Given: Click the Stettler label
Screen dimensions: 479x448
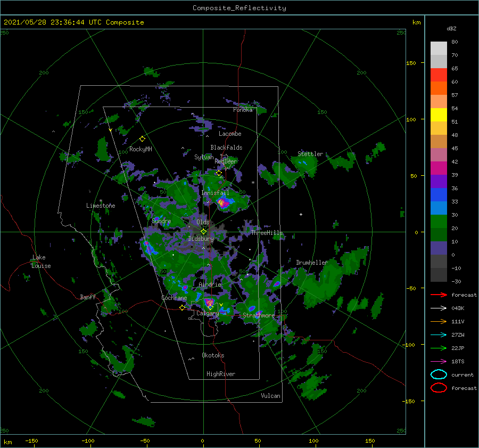Looking at the screenshot, I should point(310,154).
